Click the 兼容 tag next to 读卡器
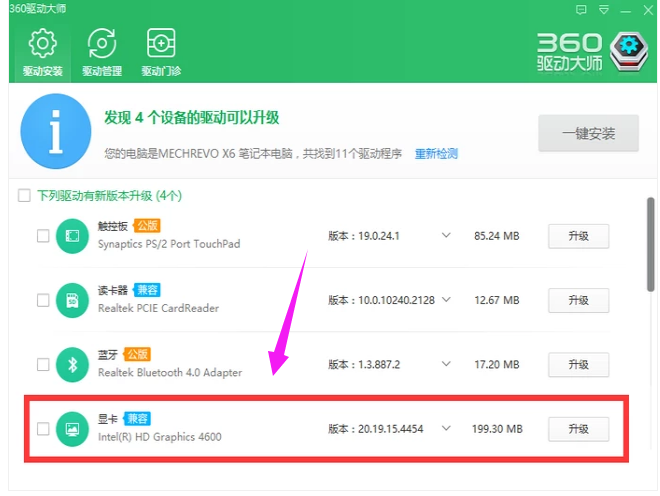The image size is (660, 496). pyautogui.click(x=147, y=290)
